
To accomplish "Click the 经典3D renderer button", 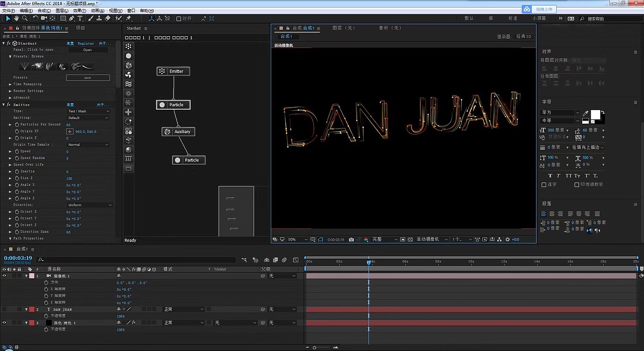I will pyautogui.click(x=524, y=37).
